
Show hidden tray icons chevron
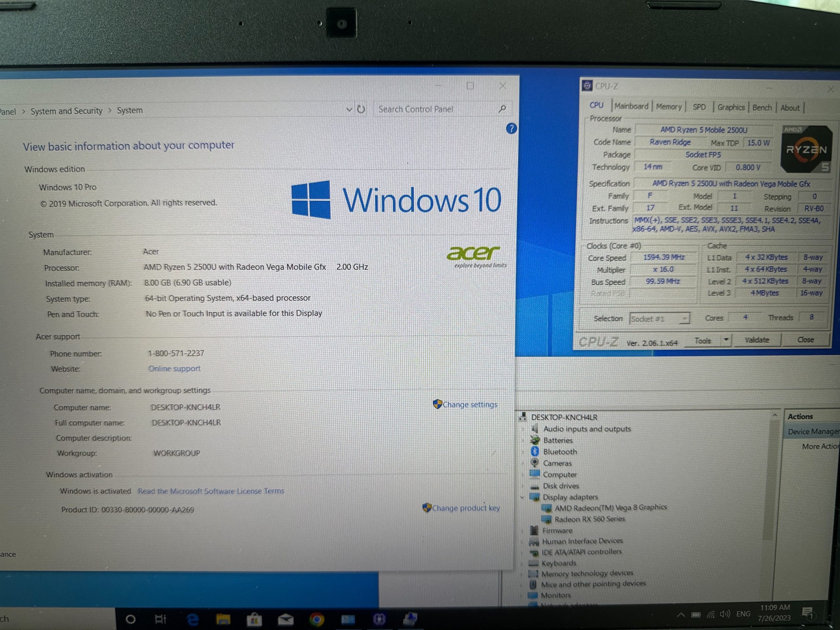(x=681, y=615)
